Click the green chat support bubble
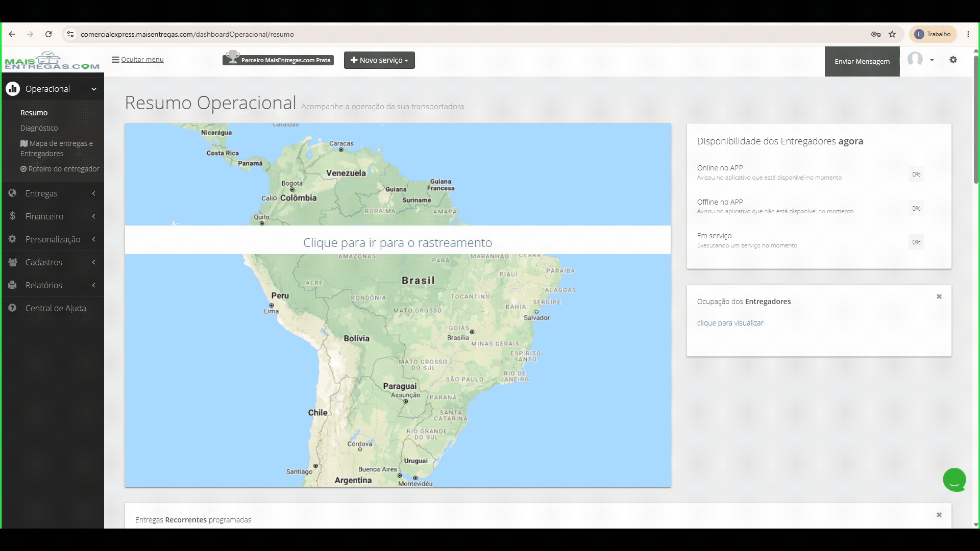The width and height of the screenshot is (980, 551). (954, 480)
